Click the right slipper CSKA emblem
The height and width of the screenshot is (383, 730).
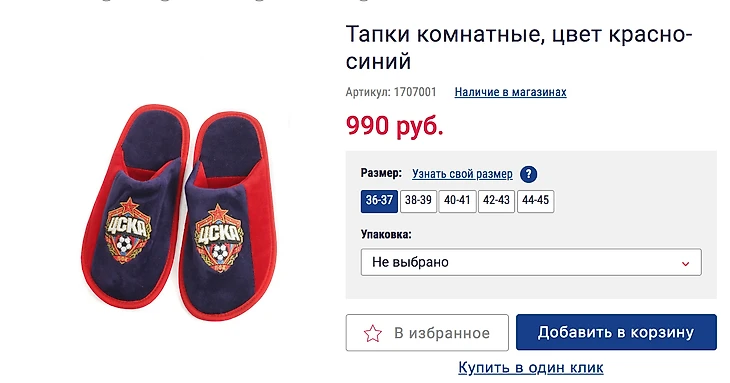click(219, 238)
